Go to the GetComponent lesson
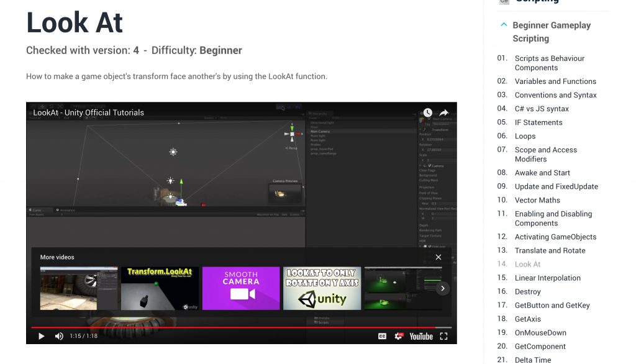Image resolution: width=636 pixels, height=364 pixels. coord(540,347)
